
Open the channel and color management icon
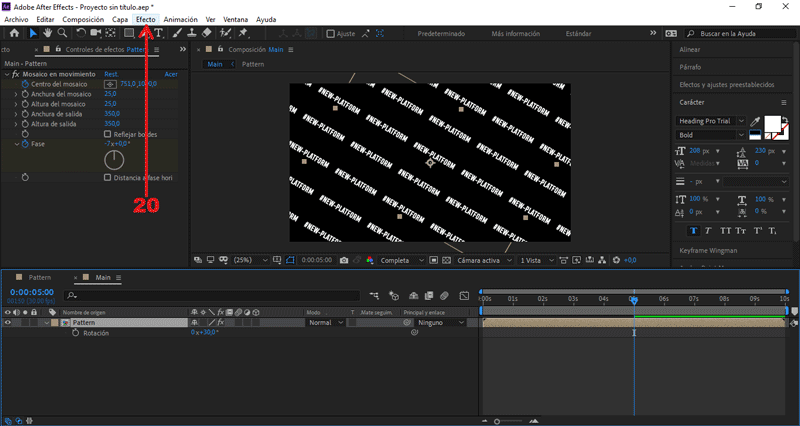click(x=369, y=260)
